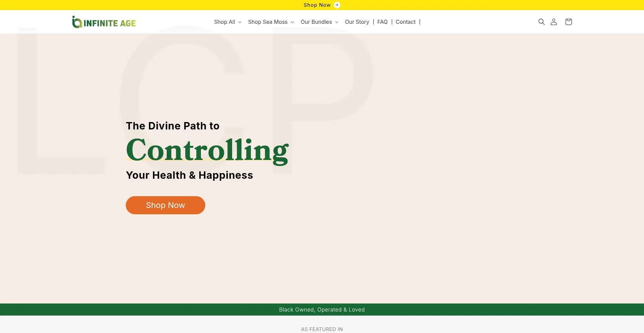Open the shopping cart icon
Screen dimensions: 644x333
568,22
